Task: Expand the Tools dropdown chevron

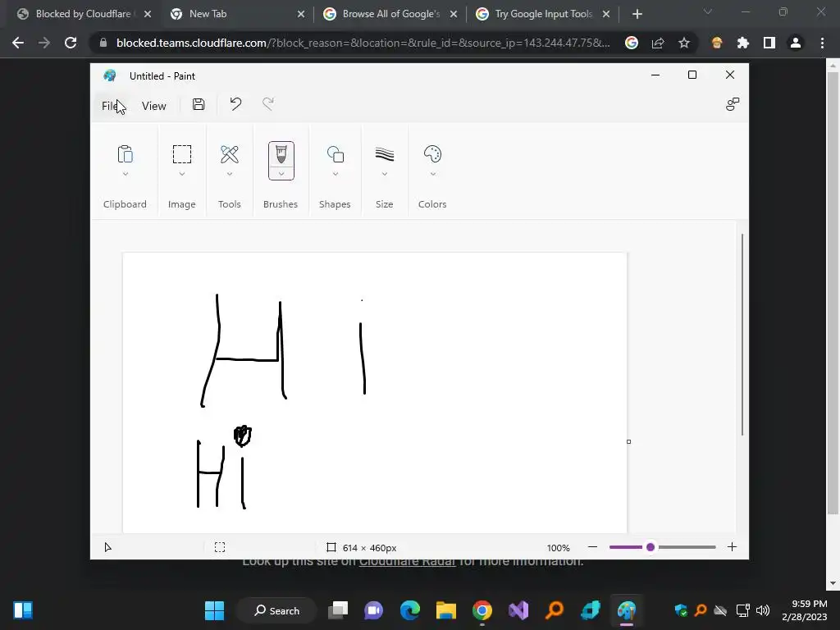Action: click(x=230, y=174)
